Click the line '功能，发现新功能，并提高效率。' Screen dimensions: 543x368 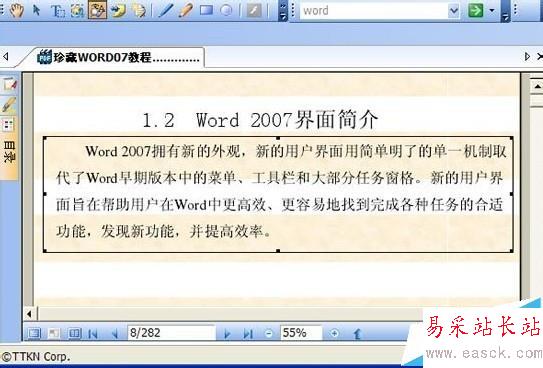tap(163, 231)
